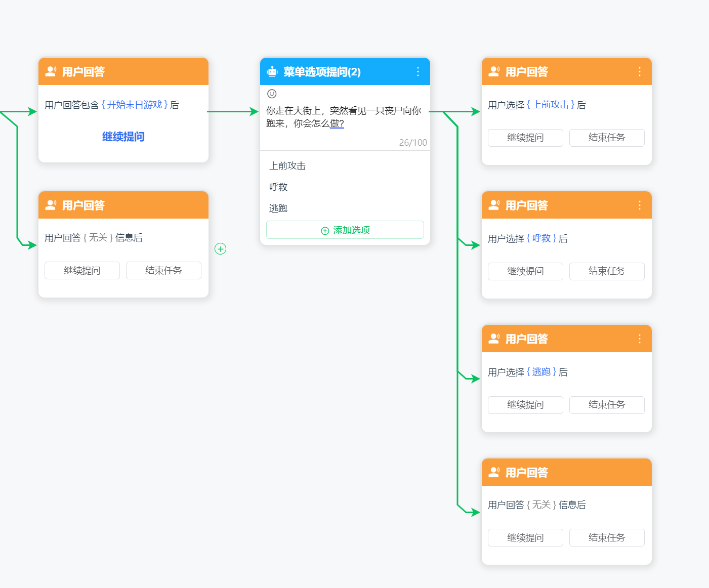
Task: Choose 结束任务 in the 逃跑 answer card
Action: 607,405
